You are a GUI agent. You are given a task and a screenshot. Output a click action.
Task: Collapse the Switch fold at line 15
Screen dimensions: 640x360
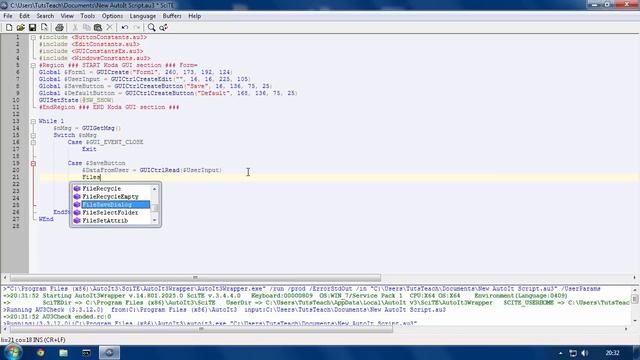point(33,135)
